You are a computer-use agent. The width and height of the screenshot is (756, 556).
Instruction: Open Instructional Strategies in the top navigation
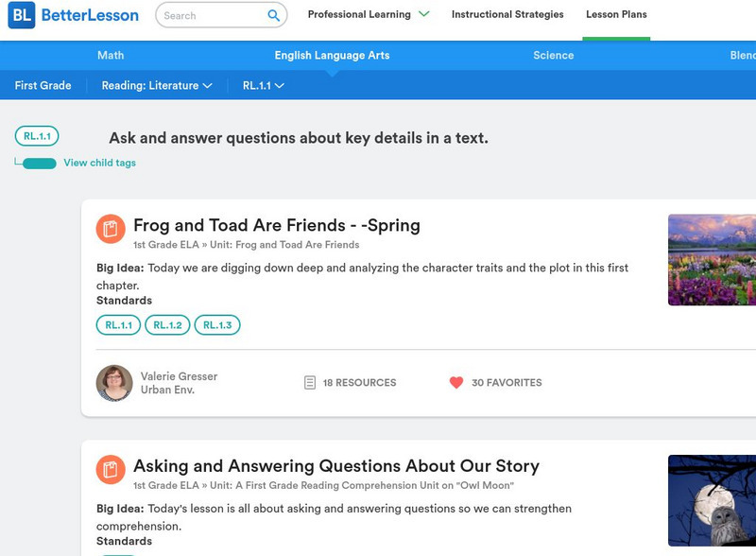click(x=507, y=15)
